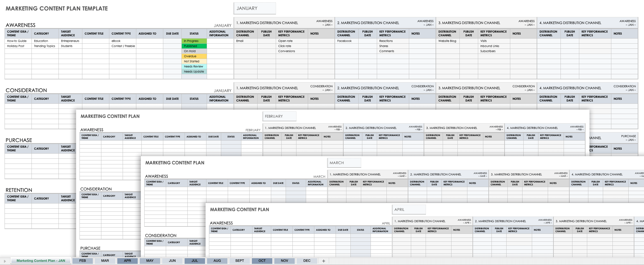The image size is (644, 265).
Task: Select the Subscribers metric cell
Action: [x=494, y=51]
